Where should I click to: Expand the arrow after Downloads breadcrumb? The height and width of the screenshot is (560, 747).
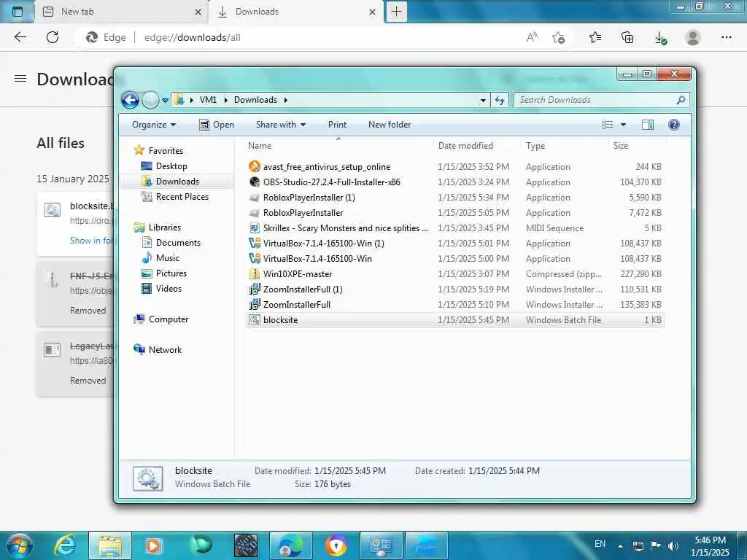(286, 100)
